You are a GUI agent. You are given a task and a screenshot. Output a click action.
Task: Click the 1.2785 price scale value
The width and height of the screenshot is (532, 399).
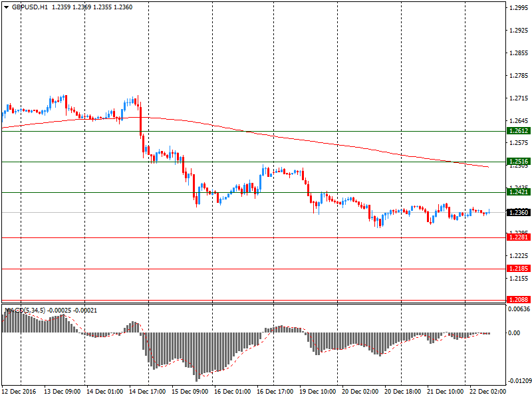tap(519, 76)
